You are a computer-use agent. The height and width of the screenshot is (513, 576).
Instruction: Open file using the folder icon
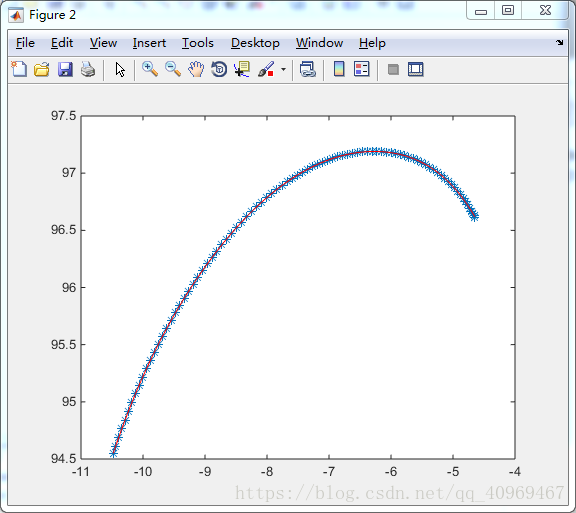42,69
